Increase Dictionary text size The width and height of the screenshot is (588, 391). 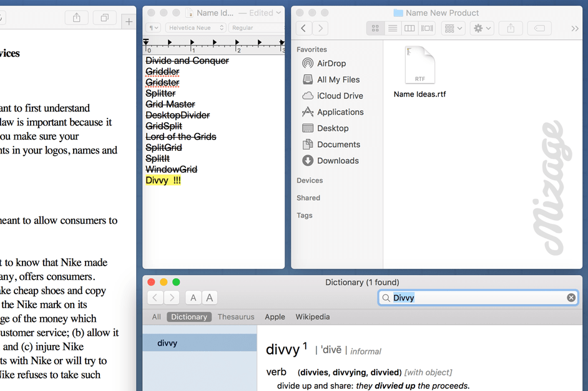coord(210,297)
